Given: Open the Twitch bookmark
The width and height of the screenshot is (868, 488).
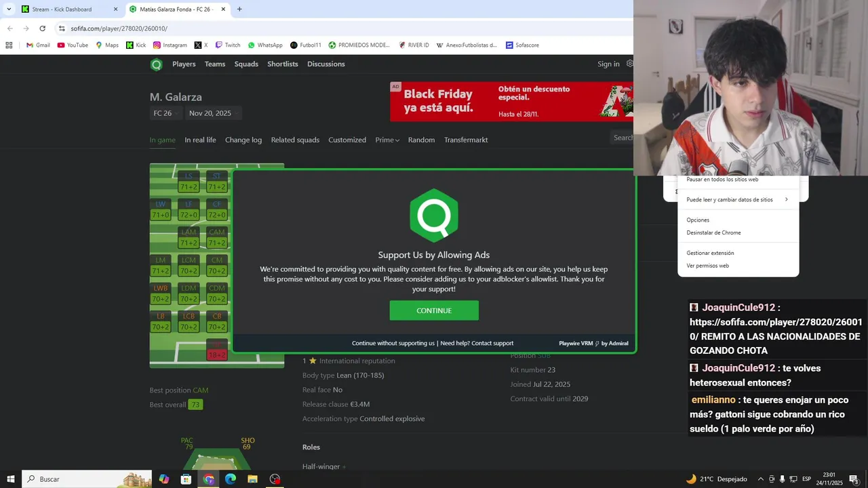Looking at the screenshot, I should click(x=227, y=45).
